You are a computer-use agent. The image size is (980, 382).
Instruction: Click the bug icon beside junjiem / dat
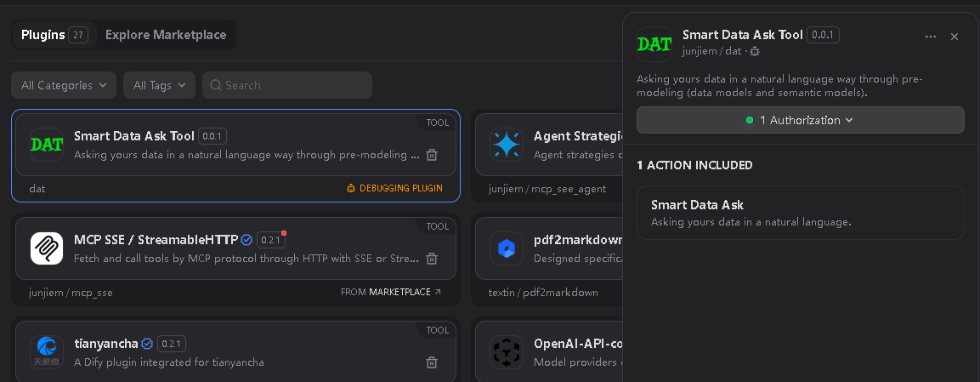[755, 51]
